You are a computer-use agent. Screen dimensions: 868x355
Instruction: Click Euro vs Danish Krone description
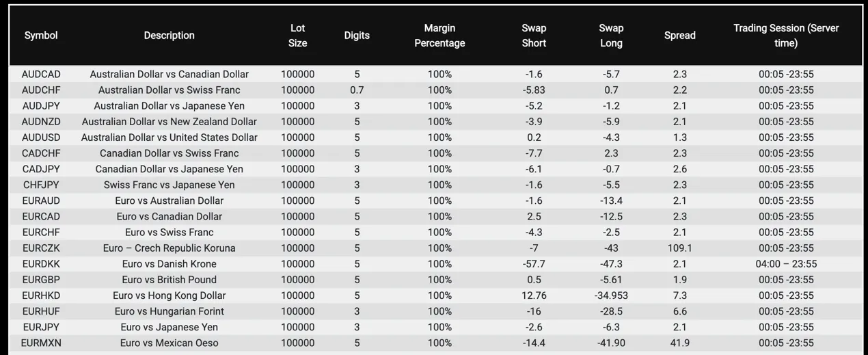169,263
